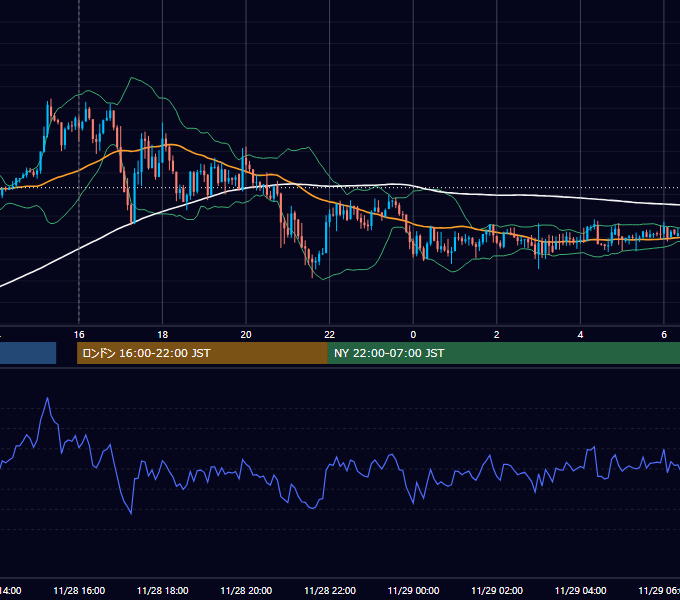
Task: Click the 11/29 00:00 axis label
Action: (x=413, y=590)
